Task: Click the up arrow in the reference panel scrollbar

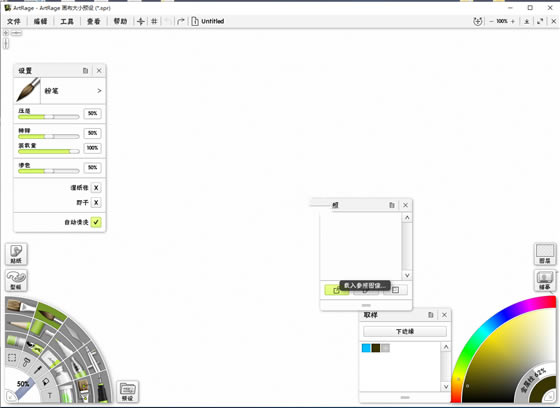Action: click(407, 218)
